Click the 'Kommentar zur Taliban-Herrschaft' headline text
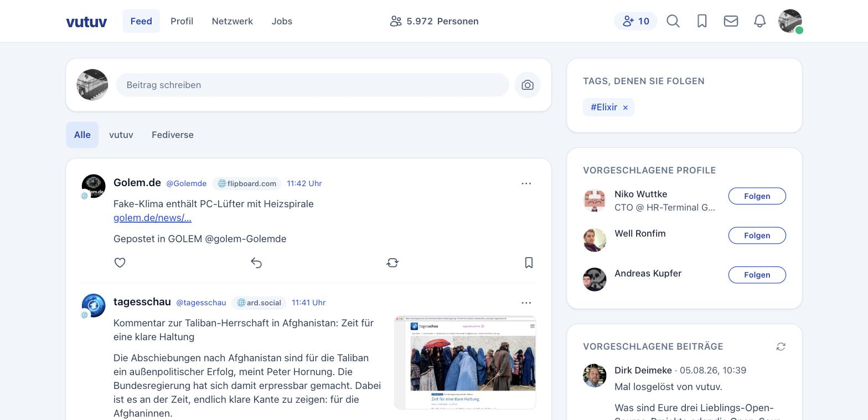 pyautogui.click(x=244, y=330)
